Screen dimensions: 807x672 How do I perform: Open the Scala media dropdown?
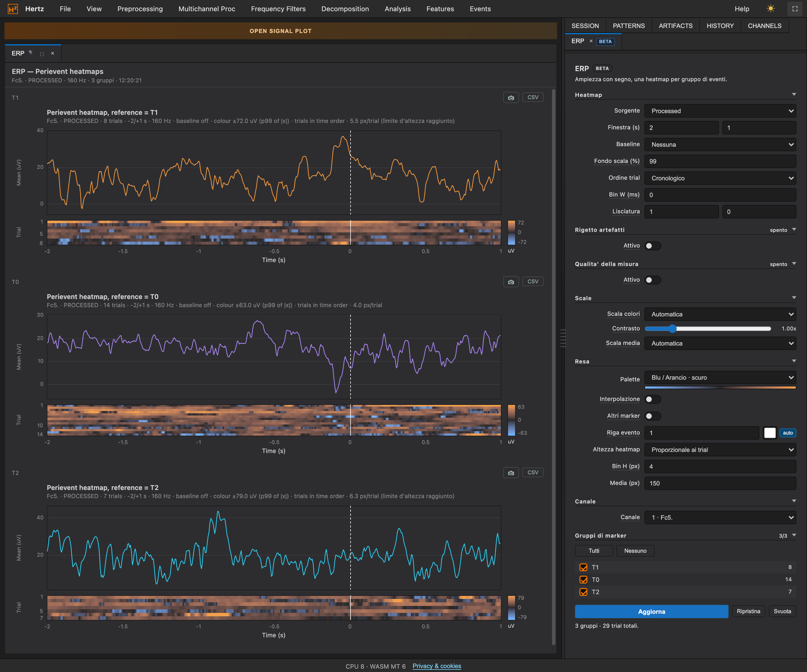coord(720,343)
